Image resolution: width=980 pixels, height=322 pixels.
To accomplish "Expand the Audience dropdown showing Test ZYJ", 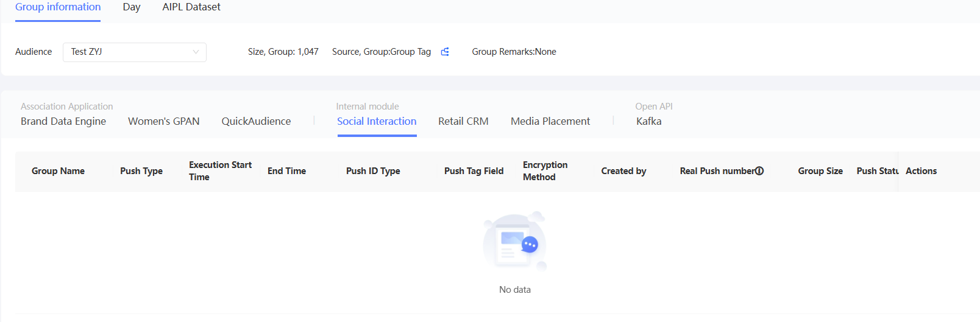I will pos(134,52).
